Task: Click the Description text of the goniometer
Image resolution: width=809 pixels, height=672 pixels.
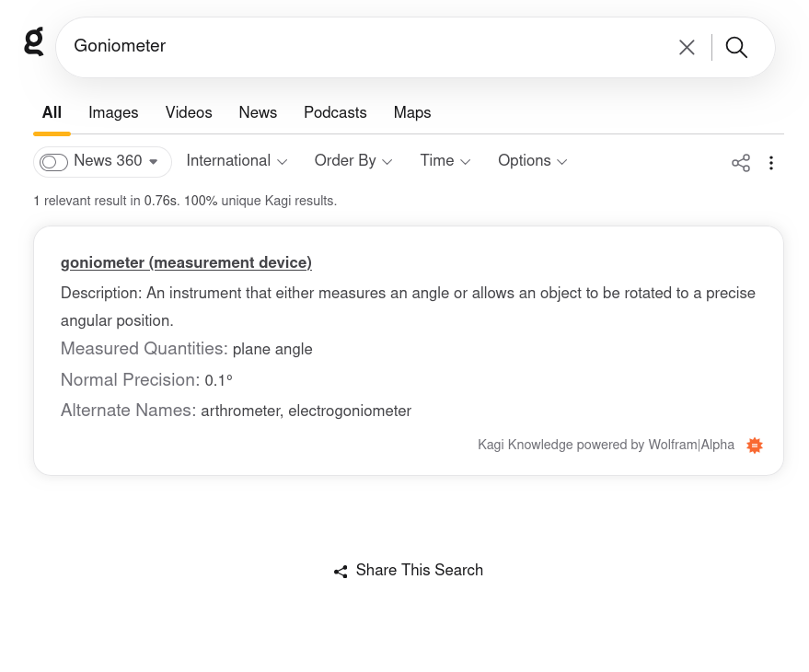Action: [408, 307]
